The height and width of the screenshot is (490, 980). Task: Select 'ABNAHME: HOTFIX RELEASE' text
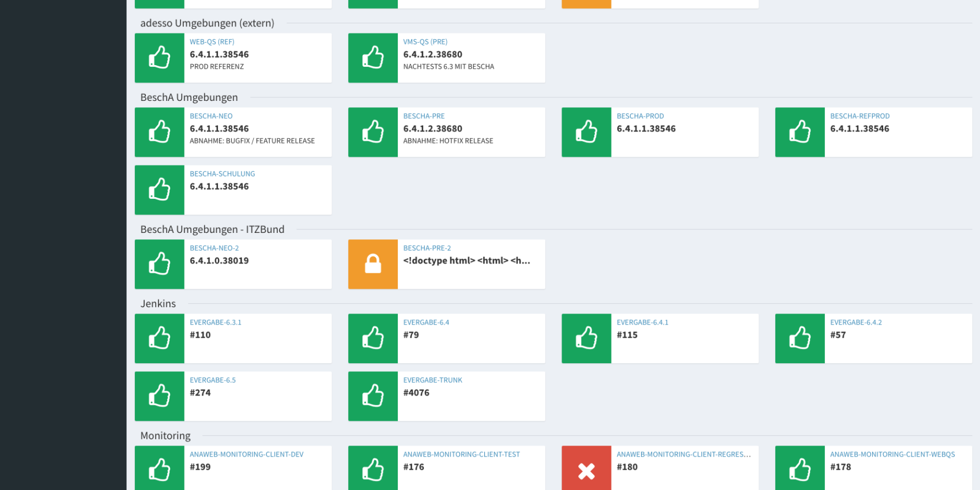pyautogui.click(x=448, y=141)
